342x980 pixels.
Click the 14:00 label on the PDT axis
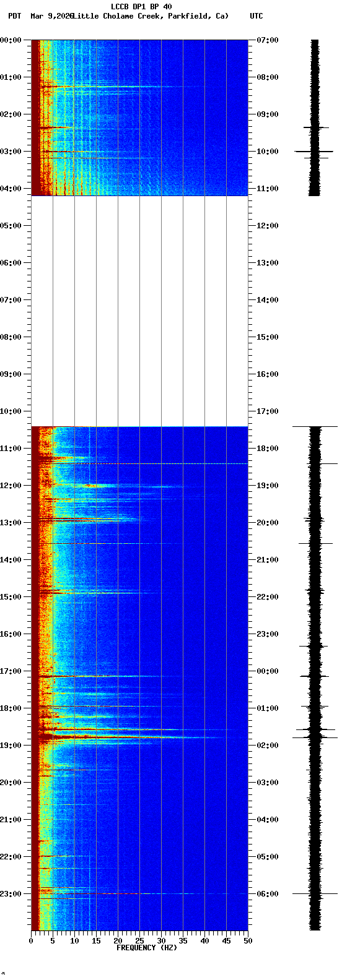[10, 559]
